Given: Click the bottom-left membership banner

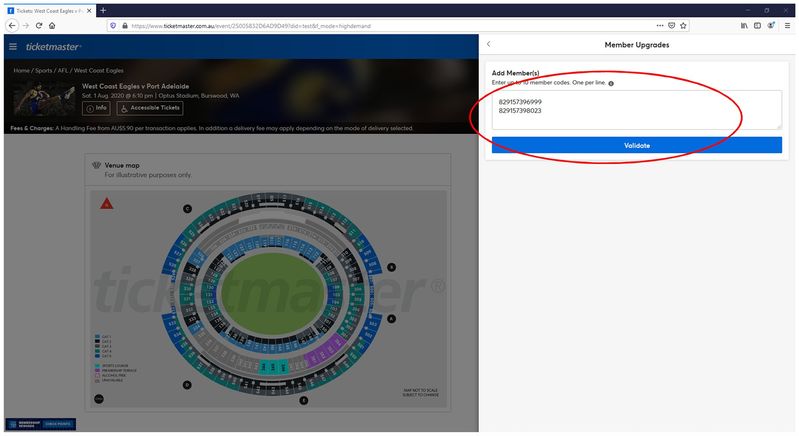Looking at the screenshot, I should [x=41, y=424].
